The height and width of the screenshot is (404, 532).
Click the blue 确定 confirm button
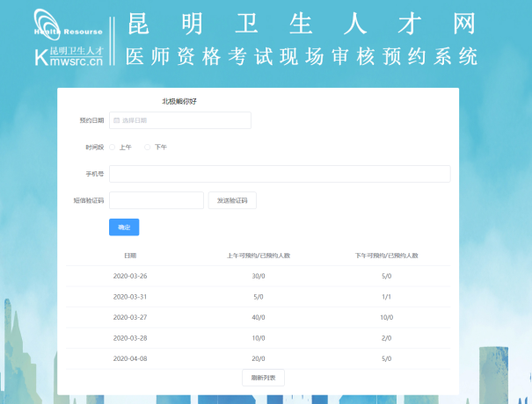[124, 227]
